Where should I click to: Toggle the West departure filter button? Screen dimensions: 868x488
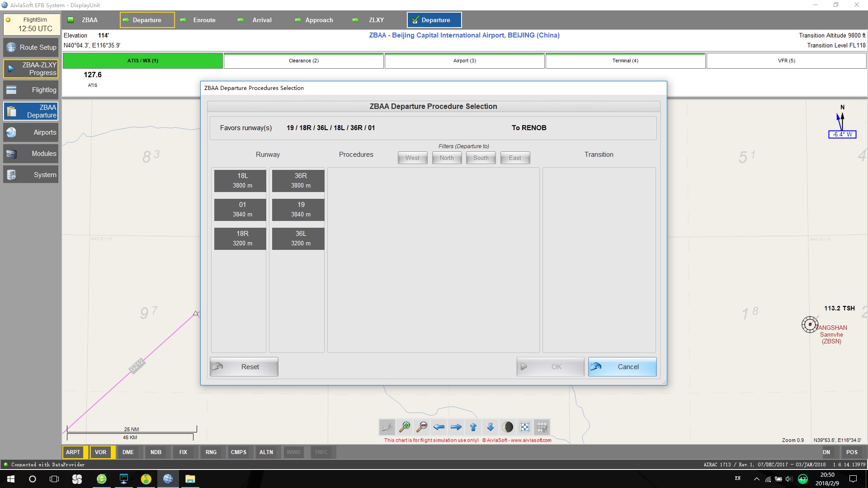coord(412,157)
